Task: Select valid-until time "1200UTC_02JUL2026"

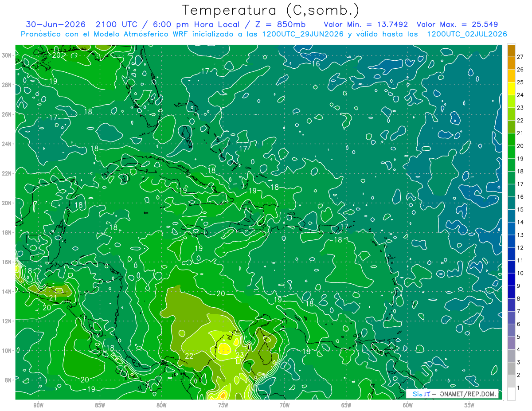Action: pos(467,34)
